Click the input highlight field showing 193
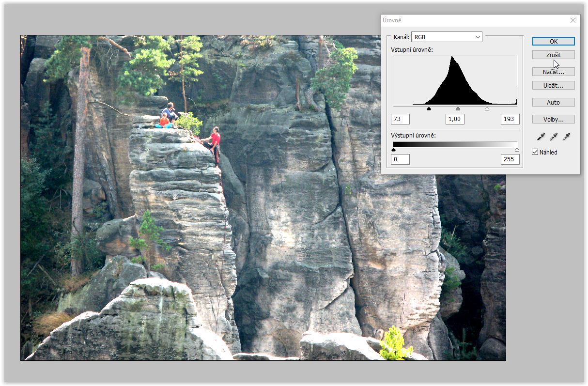This screenshot has width=588, height=386. (510, 119)
